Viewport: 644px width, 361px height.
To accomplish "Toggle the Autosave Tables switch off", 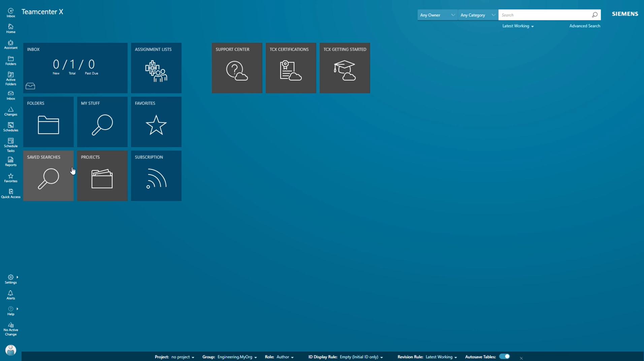I will pyautogui.click(x=504, y=356).
